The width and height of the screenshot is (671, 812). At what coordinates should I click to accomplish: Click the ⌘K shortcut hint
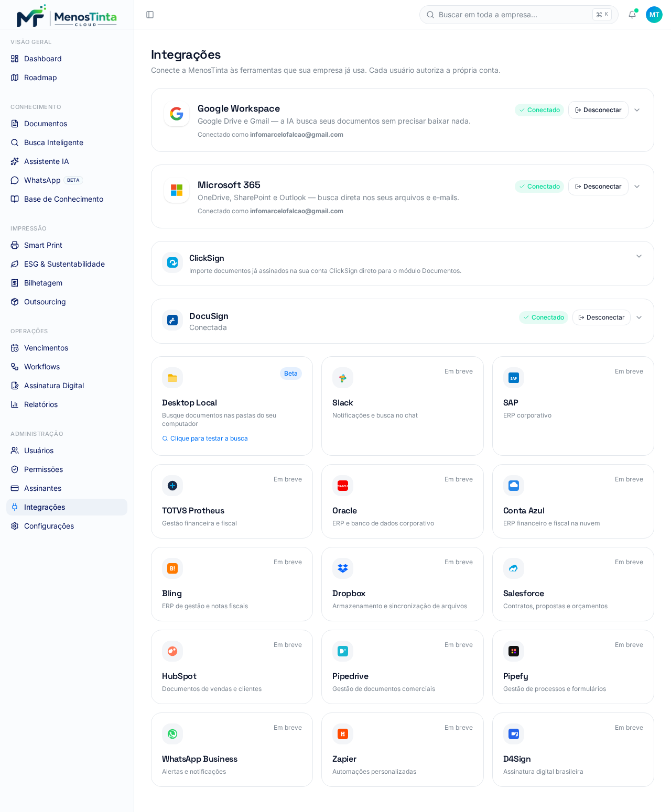pyautogui.click(x=602, y=15)
